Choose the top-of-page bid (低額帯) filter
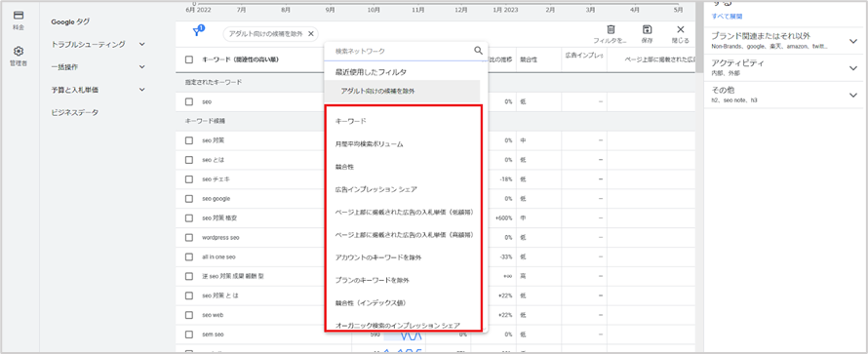Image resolution: width=868 pixels, height=354 pixels. [x=404, y=212]
